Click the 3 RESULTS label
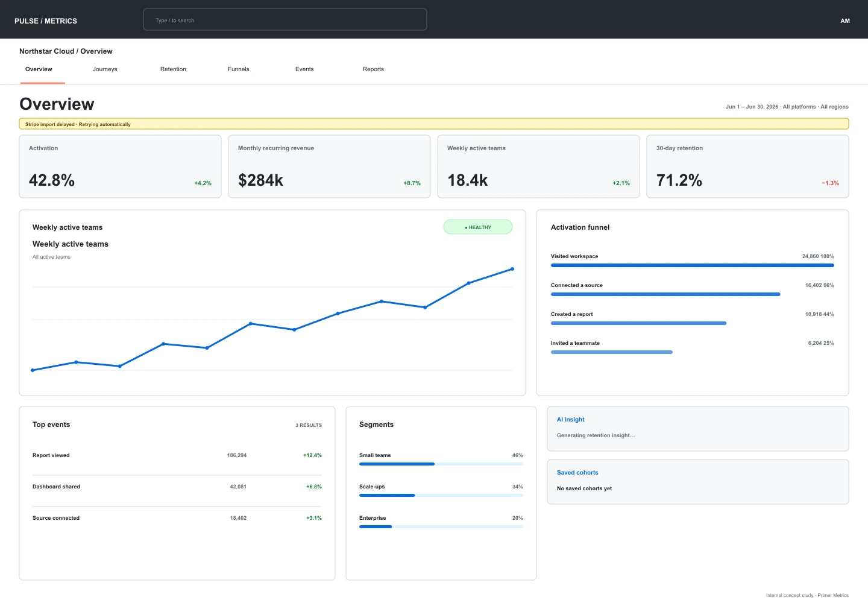This screenshot has height=603, width=868. (309, 425)
